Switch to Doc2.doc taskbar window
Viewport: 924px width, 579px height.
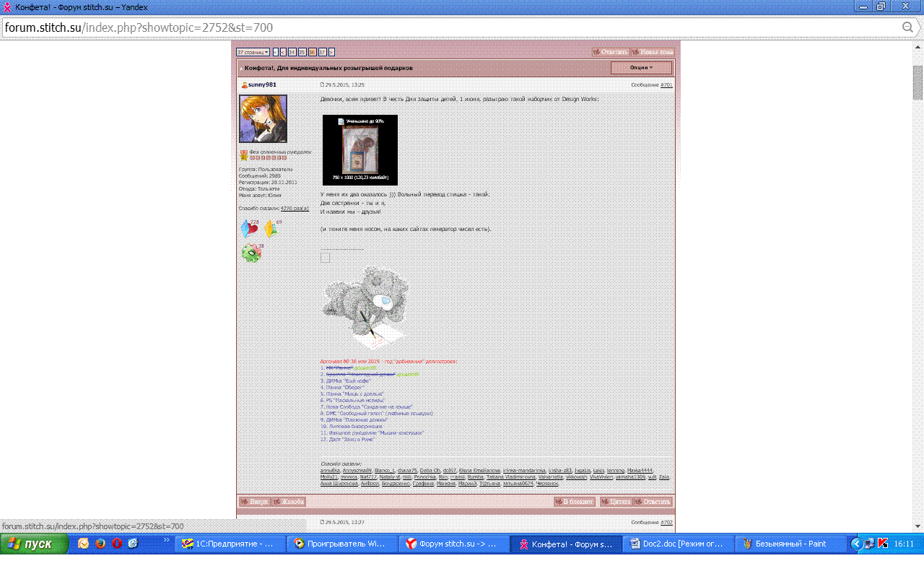pyautogui.click(x=677, y=544)
